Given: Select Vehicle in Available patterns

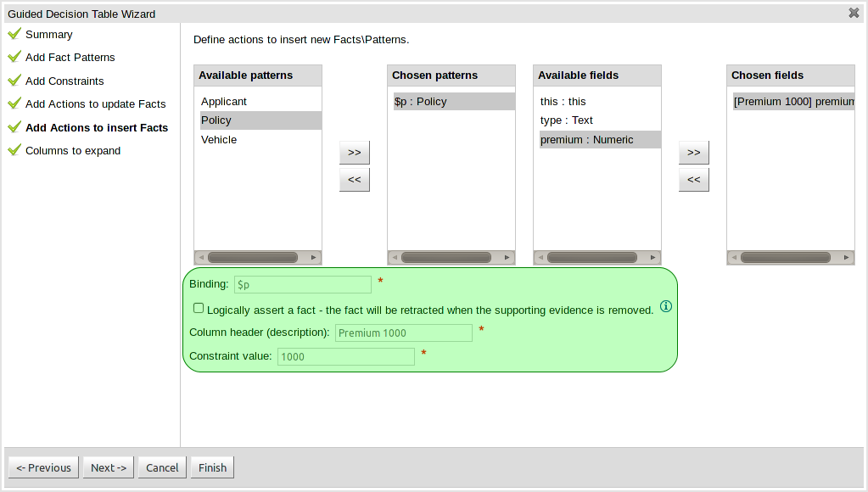Looking at the screenshot, I should [x=219, y=140].
